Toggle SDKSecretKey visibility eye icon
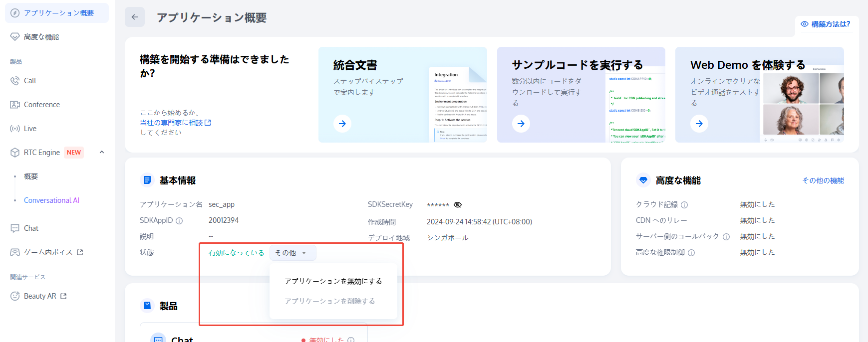Screen dimensions: 868x342 (x=458, y=205)
